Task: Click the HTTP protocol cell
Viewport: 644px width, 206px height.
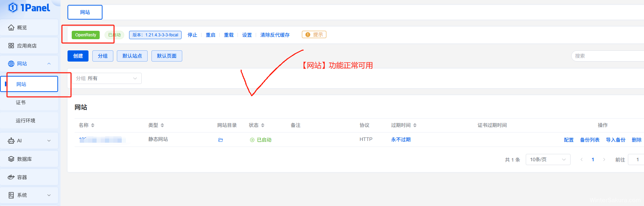Action: (366, 139)
